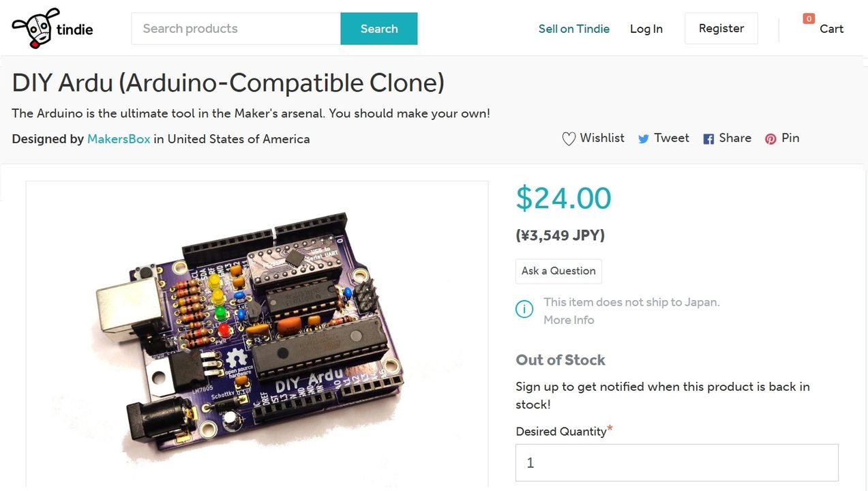This screenshot has width=868, height=491.
Task: Click the Twitter bird icon
Action: 643,139
